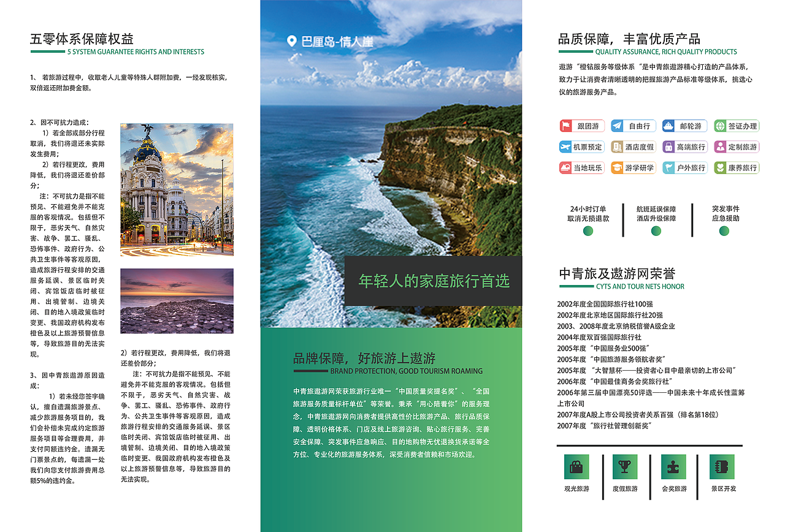Click the Bali cliff and ocean photo
The width and height of the screenshot is (785, 532).
(x=391, y=164)
